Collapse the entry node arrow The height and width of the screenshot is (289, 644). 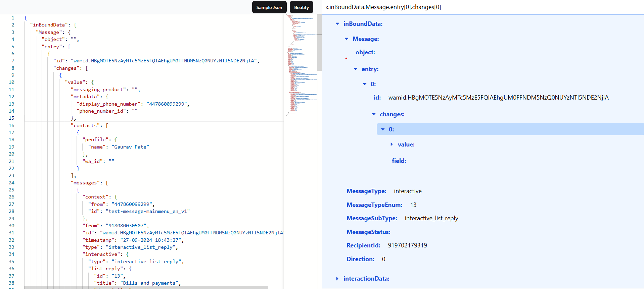(356, 69)
